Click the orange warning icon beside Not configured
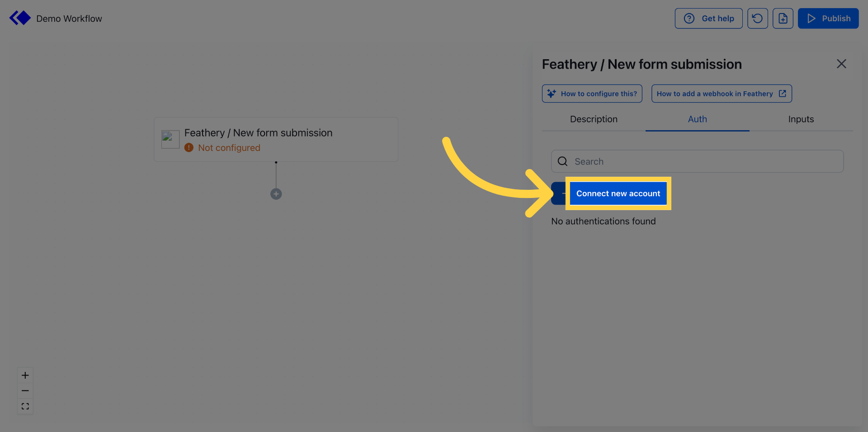The height and width of the screenshot is (432, 868). click(189, 147)
